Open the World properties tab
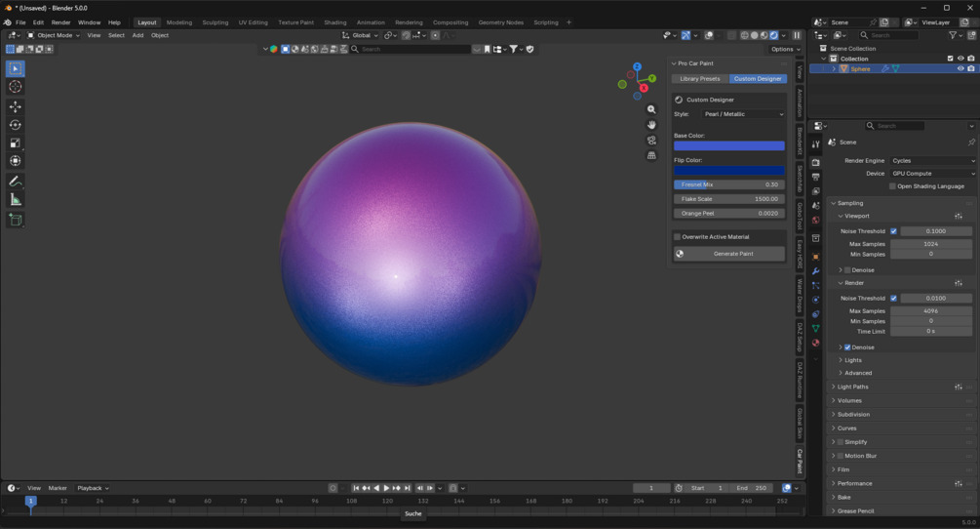The width and height of the screenshot is (980, 529). [815, 221]
